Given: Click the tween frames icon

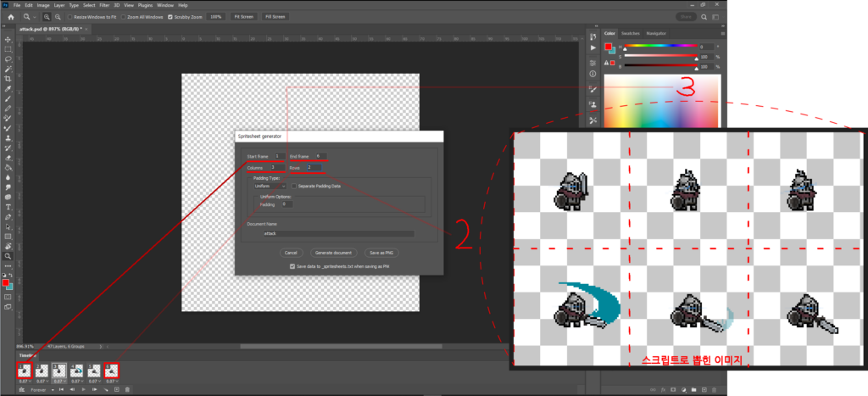Looking at the screenshot, I should (x=106, y=389).
